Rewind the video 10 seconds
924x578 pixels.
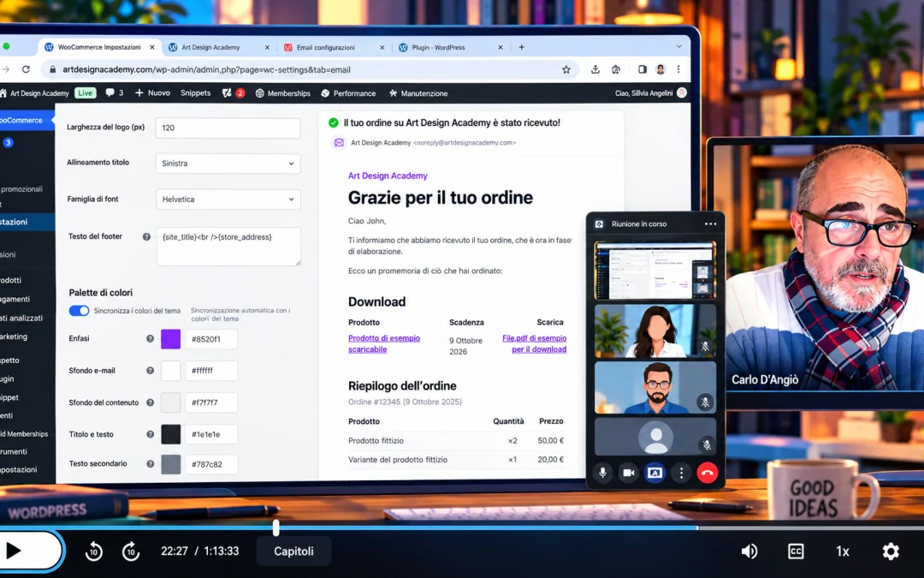point(94,551)
